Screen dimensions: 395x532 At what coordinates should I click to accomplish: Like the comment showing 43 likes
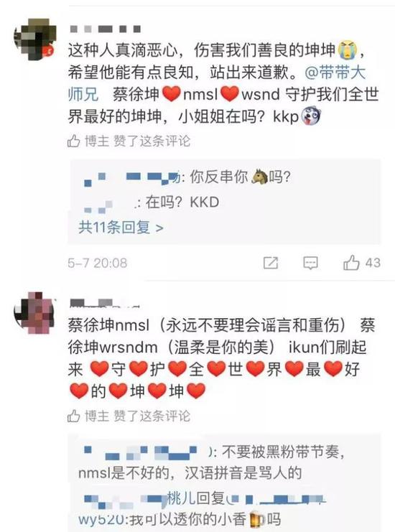351,262
